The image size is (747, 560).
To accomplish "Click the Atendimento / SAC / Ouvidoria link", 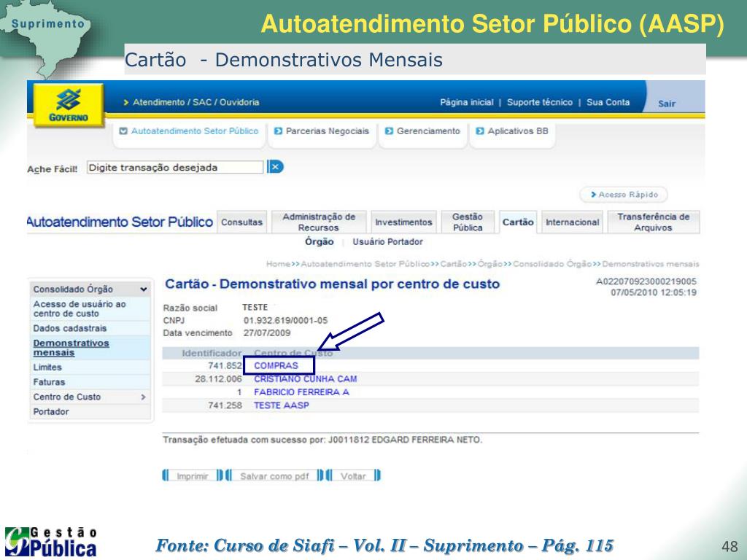I will [x=196, y=102].
